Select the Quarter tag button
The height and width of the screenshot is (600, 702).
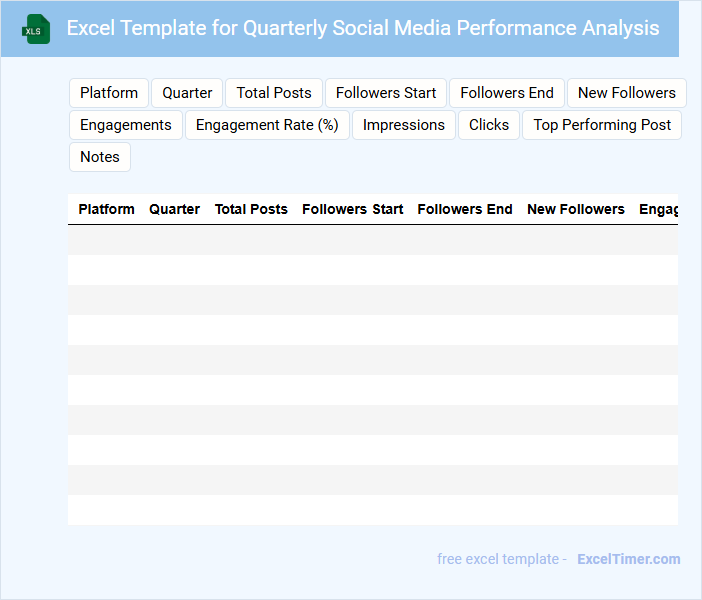187,93
